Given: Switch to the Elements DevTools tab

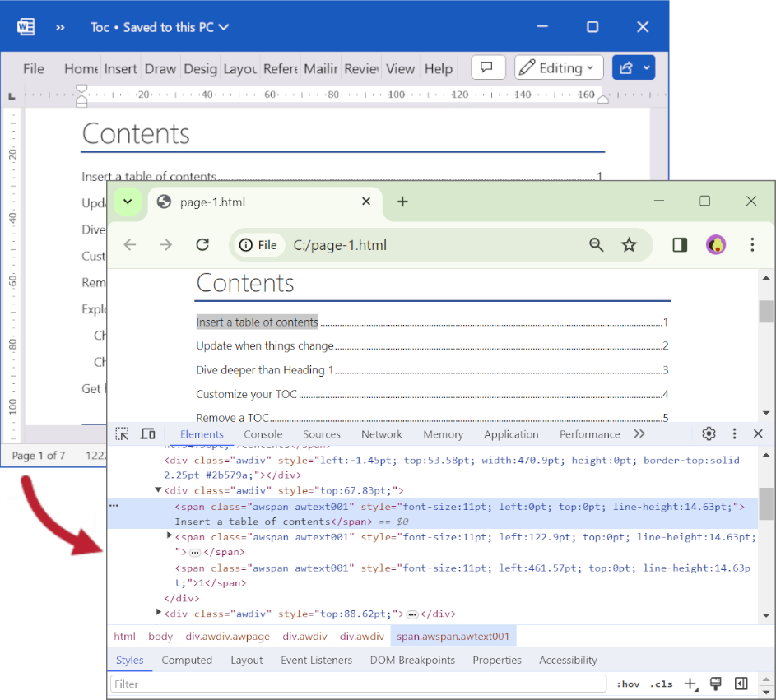Looking at the screenshot, I should (x=202, y=434).
